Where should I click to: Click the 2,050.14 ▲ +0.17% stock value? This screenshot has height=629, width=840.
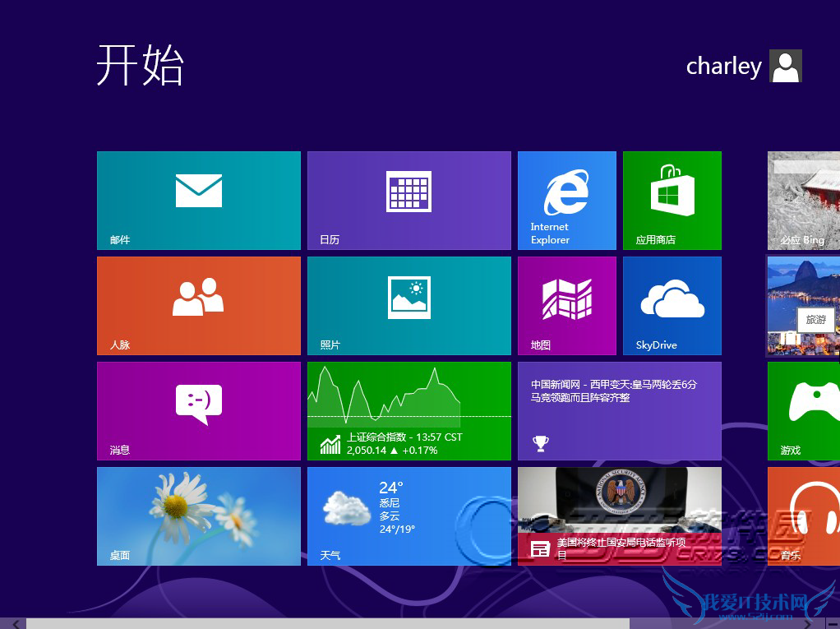point(392,451)
